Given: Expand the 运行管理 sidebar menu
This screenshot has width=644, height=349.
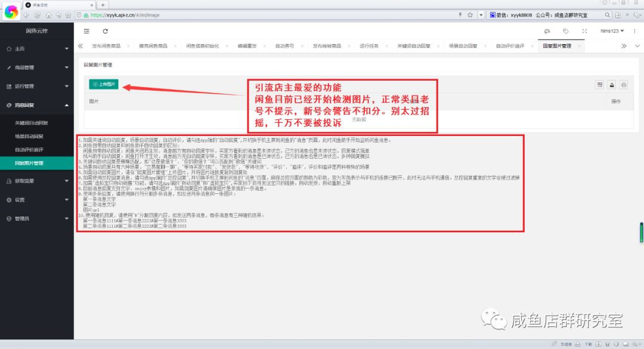Looking at the screenshot, I should pyautogui.click(x=37, y=87).
